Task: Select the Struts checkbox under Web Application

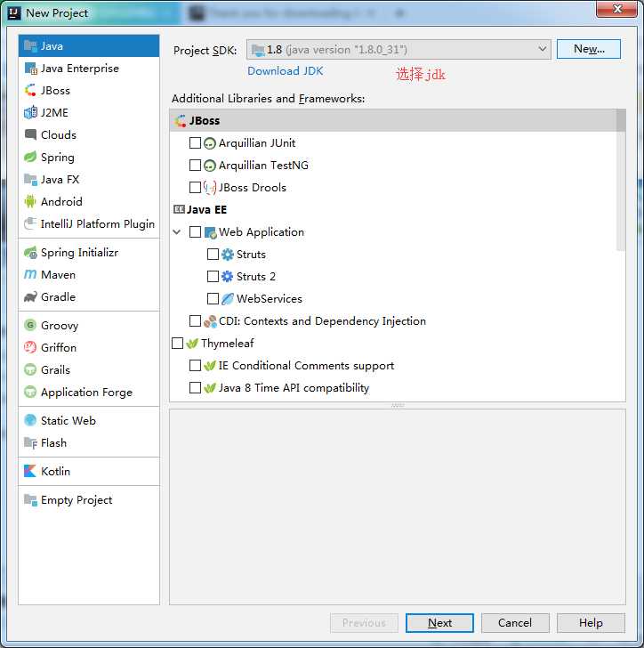Action: (x=213, y=255)
